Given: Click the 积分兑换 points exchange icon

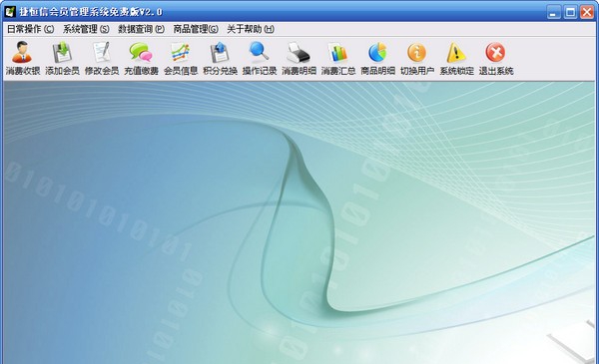Looking at the screenshot, I should 220,58.
